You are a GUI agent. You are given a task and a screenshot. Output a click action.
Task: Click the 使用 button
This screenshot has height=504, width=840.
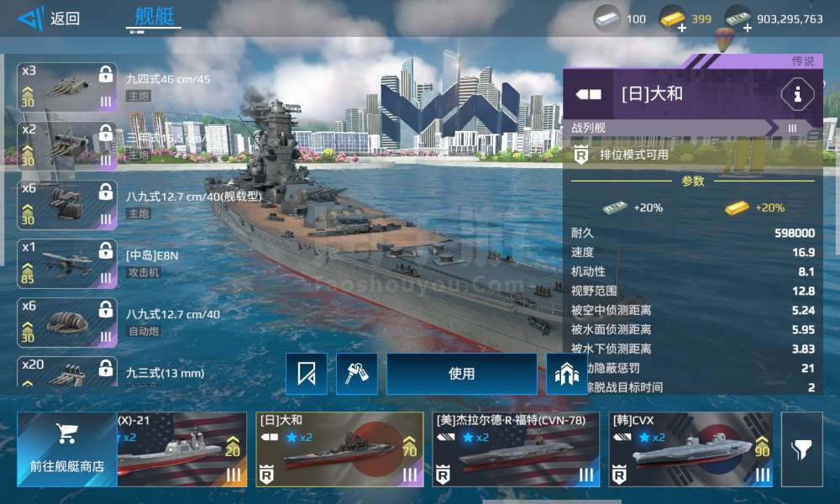click(462, 374)
